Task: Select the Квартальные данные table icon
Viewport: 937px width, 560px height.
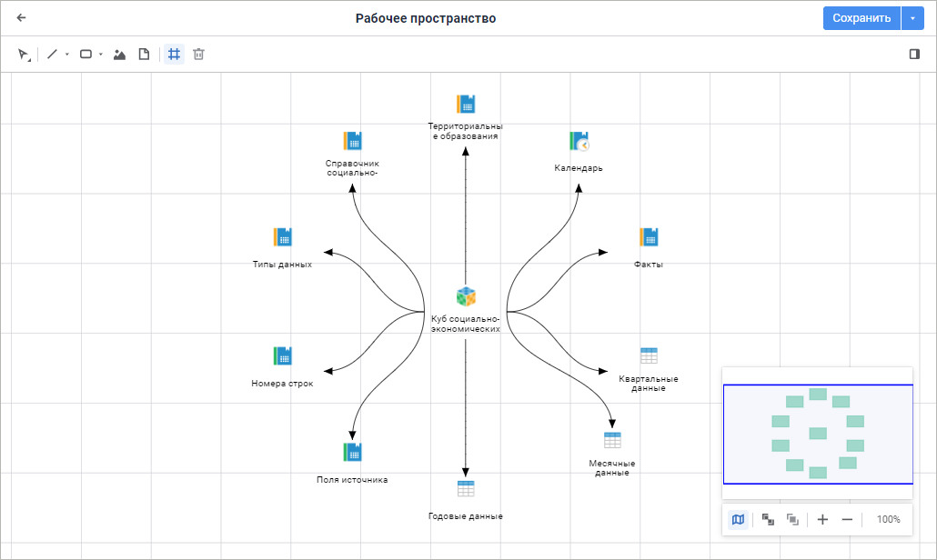Action: click(649, 355)
